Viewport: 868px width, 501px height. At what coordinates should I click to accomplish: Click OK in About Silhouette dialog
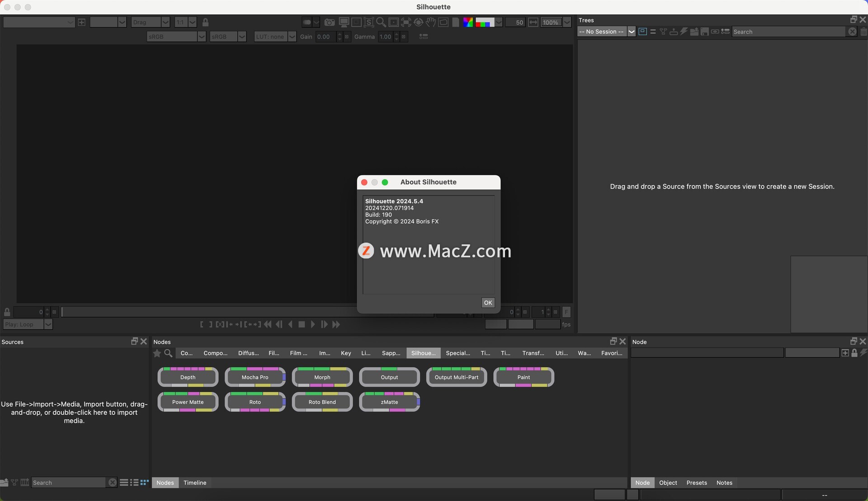point(488,303)
